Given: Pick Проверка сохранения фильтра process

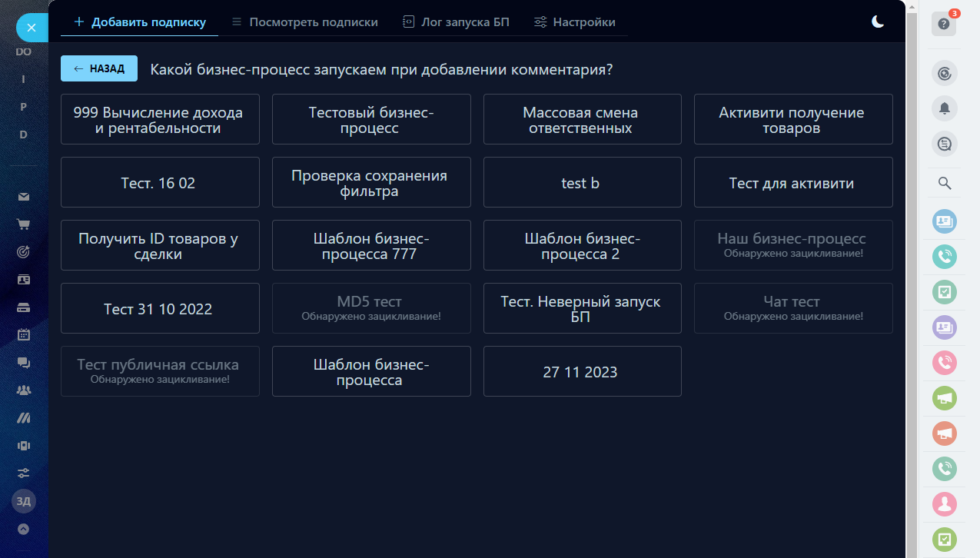Looking at the screenshot, I should 371,182.
